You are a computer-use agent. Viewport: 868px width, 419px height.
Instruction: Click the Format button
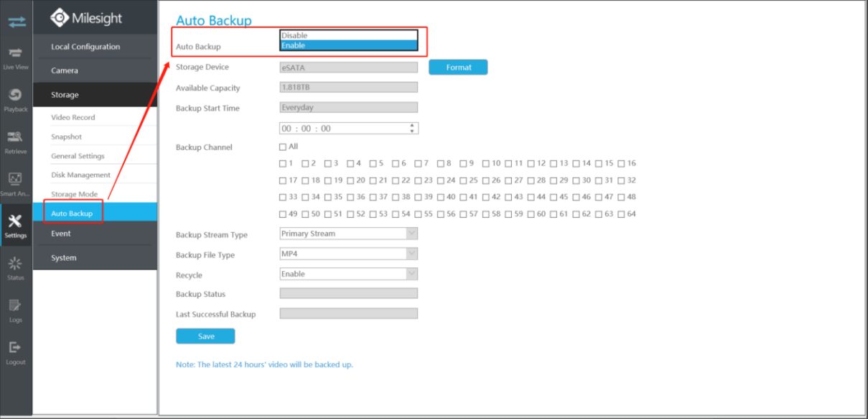[458, 67]
